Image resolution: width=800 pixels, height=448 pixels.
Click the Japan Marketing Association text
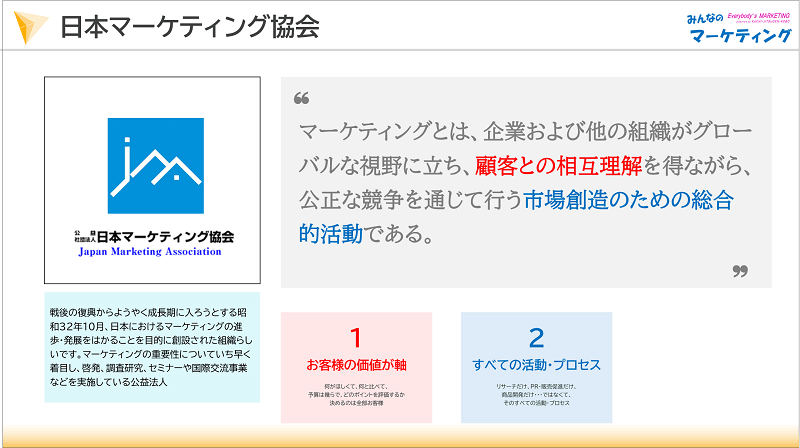[150, 252]
